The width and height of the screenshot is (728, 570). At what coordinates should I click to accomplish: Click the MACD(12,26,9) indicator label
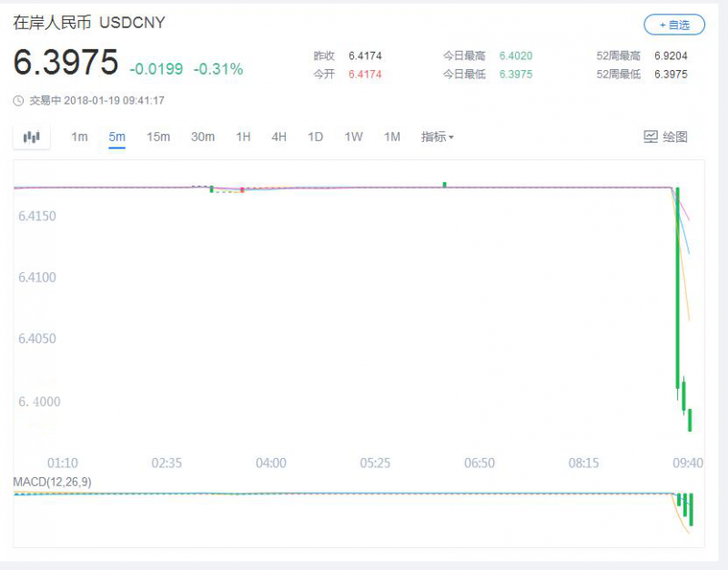[52, 482]
